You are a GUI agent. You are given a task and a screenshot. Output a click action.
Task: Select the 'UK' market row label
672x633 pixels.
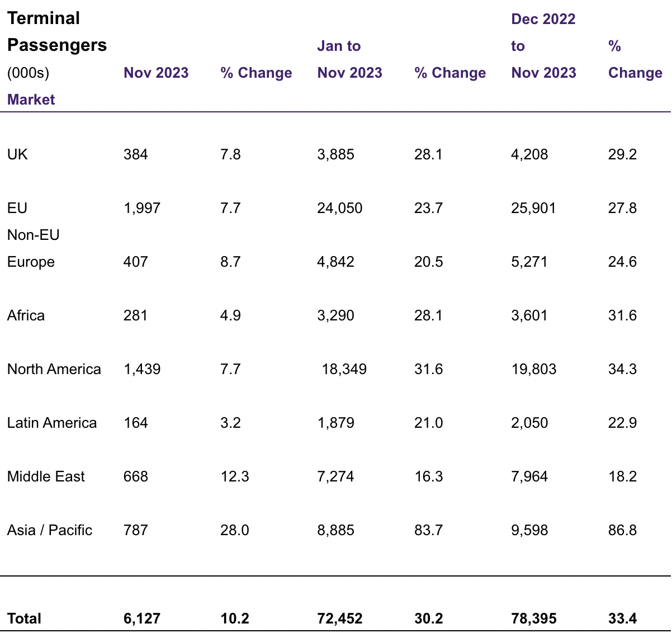pos(17,154)
